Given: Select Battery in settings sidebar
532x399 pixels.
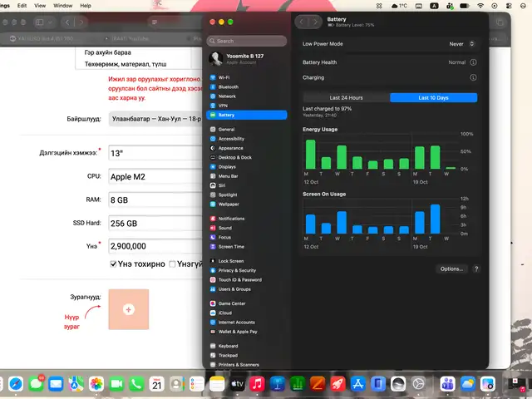Looking at the screenshot, I should tap(247, 115).
